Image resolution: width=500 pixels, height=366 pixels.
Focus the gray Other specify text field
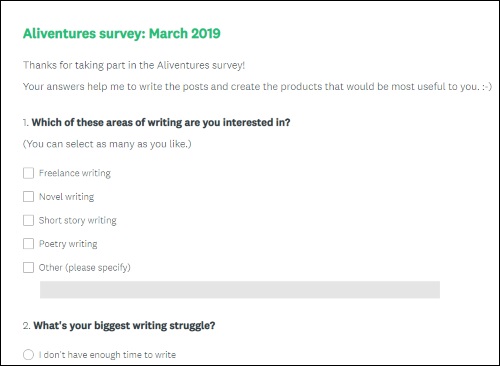tap(240, 289)
